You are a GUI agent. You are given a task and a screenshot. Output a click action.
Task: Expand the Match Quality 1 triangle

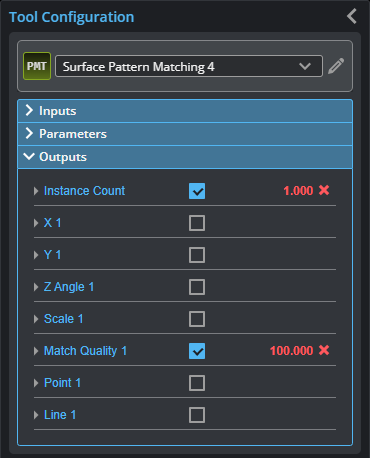[x=36, y=351]
